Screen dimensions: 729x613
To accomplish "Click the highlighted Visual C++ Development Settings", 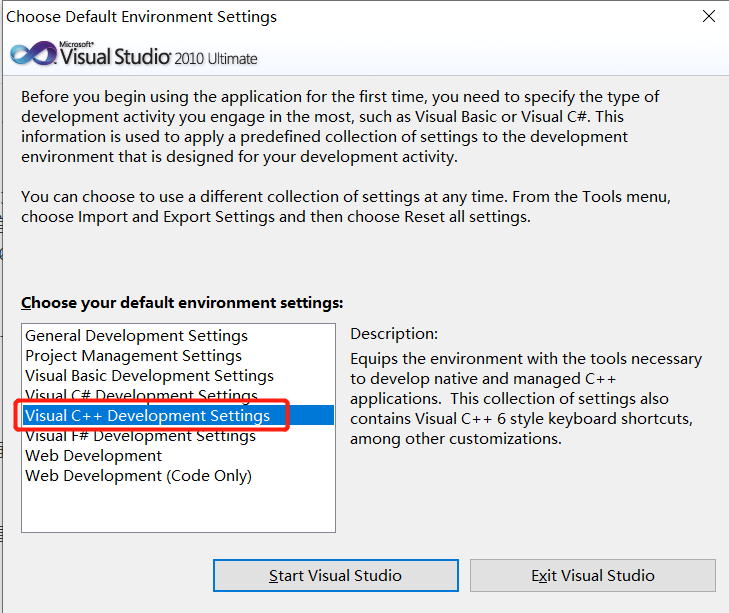I will (x=148, y=415).
